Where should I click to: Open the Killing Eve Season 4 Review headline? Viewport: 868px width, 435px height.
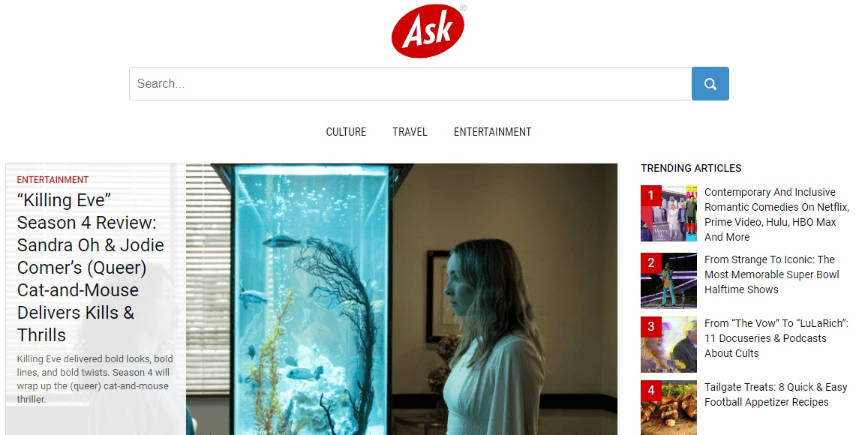pyautogui.click(x=91, y=268)
